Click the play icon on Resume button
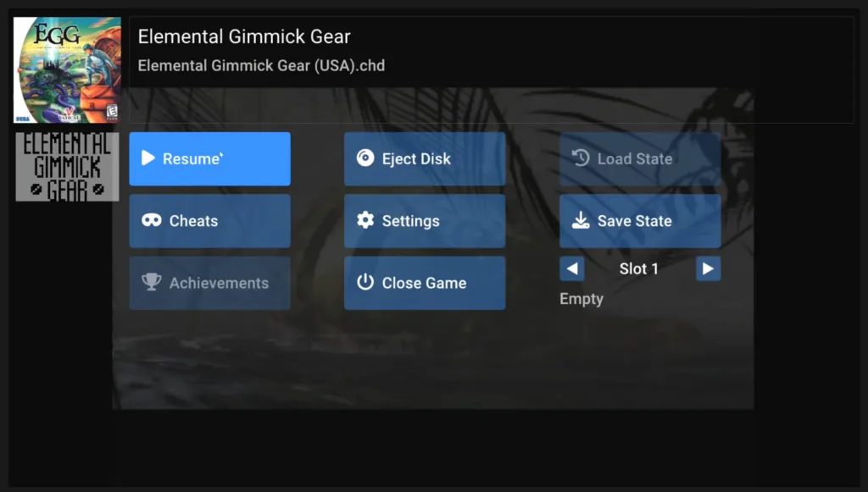The height and width of the screenshot is (492, 868). 148,158
